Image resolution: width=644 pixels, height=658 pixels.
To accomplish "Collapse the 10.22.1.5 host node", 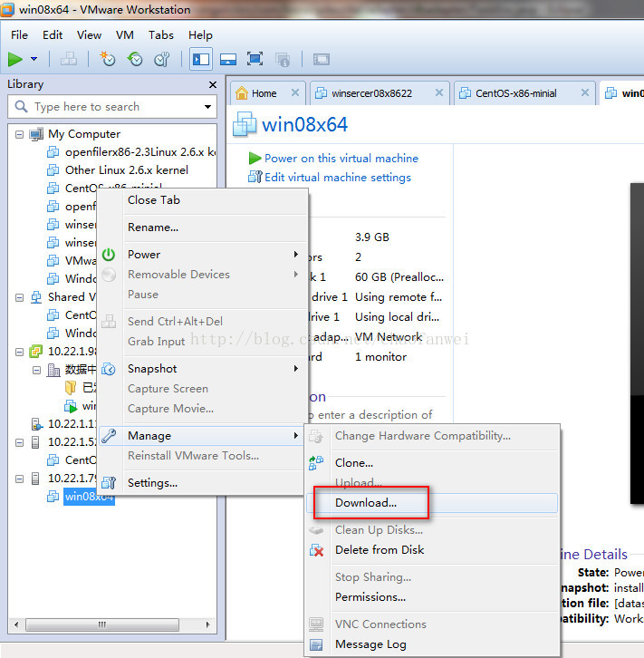I will [19, 442].
